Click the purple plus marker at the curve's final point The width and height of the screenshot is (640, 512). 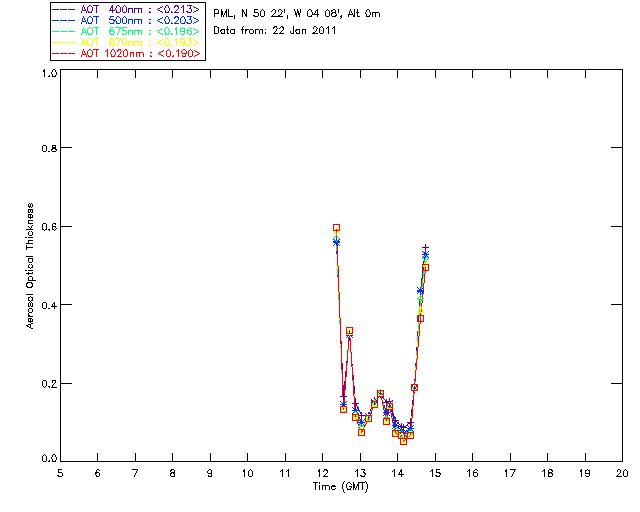point(425,248)
